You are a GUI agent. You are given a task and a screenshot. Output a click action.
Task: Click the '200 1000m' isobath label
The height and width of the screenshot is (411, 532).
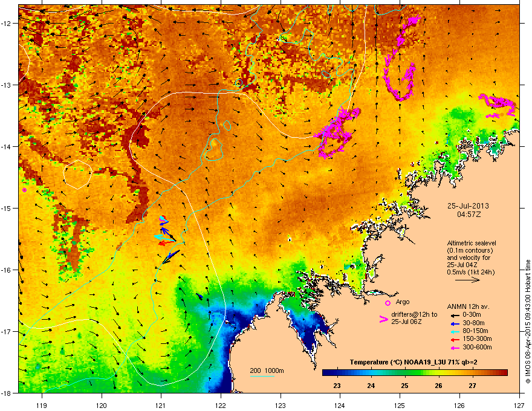click(x=267, y=371)
